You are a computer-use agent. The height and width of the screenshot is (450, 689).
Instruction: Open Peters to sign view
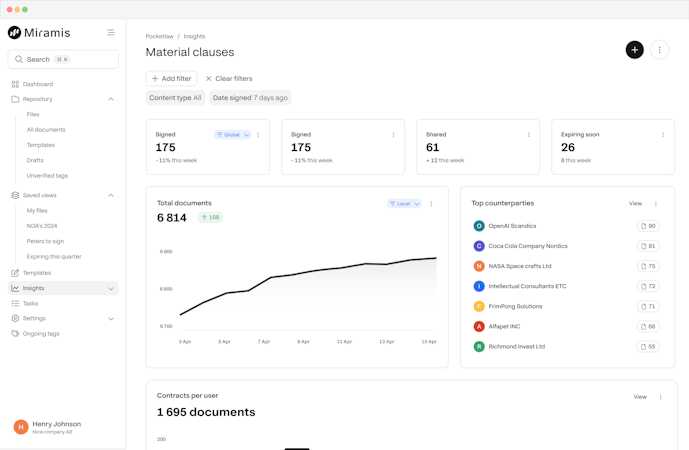point(45,241)
